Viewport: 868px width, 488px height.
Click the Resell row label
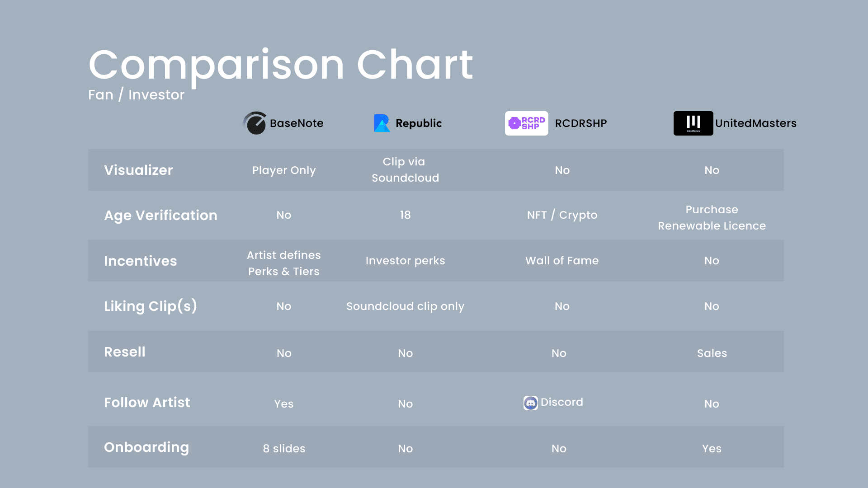(x=125, y=352)
